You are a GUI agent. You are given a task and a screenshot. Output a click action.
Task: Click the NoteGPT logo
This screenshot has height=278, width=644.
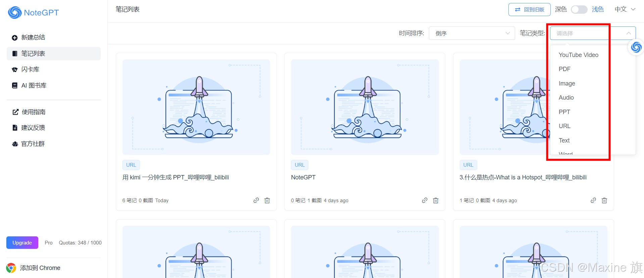(x=33, y=13)
